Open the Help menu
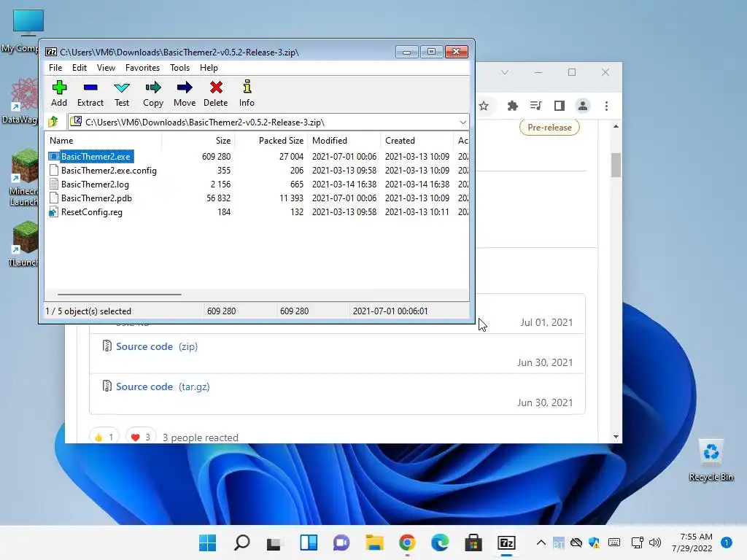This screenshot has width=747, height=560. pos(209,68)
